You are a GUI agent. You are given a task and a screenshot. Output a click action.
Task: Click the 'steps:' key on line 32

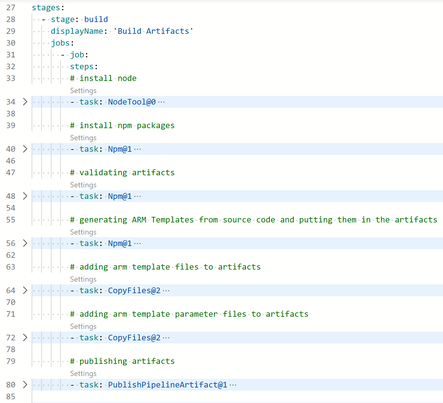84,67
